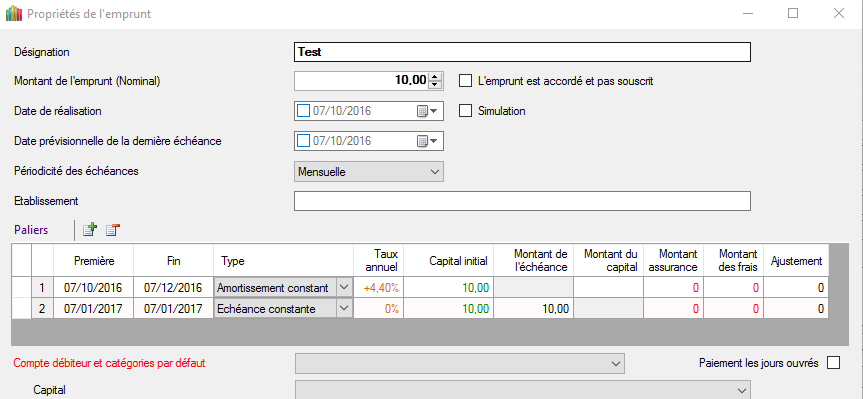The image size is (863, 399).
Task: Enable 'Paiement les jours ouvrés' checkbox
Action: point(834,363)
